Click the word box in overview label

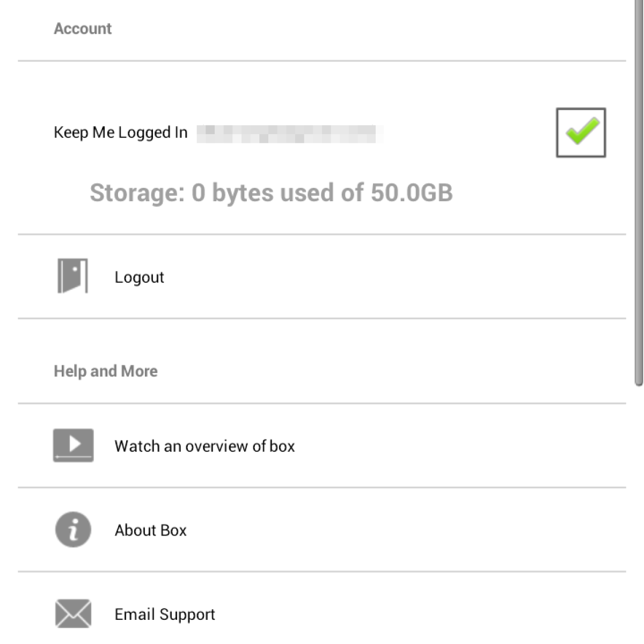(x=282, y=446)
